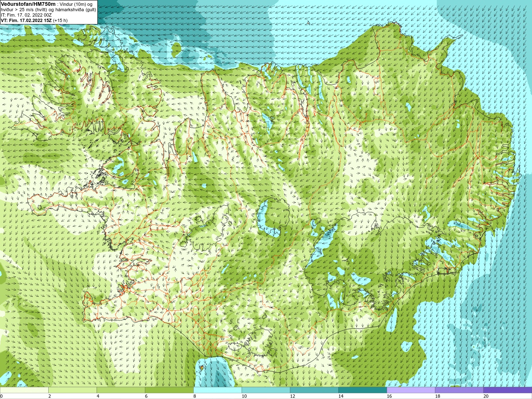Click the dark green 6–8 legend swatch
532x399 pixels.
pyautogui.click(x=169, y=390)
